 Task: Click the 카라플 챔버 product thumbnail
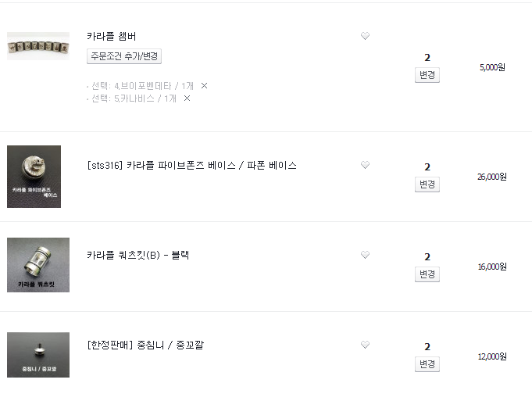[38, 46]
